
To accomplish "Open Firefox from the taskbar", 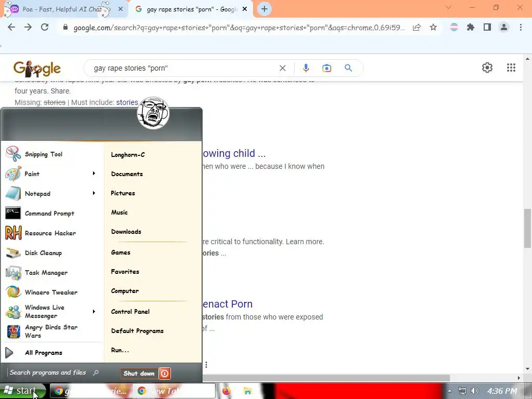I will (x=227, y=391).
